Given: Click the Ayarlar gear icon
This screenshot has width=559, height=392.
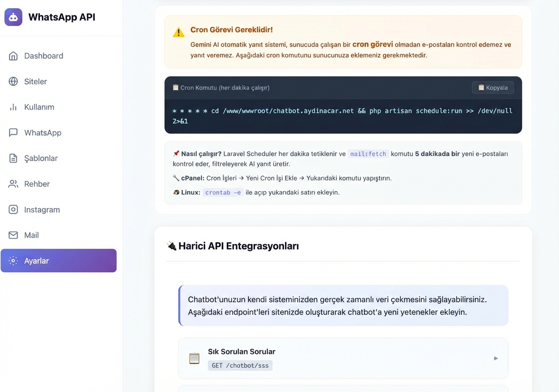Looking at the screenshot, I should [x=14, y=261].
